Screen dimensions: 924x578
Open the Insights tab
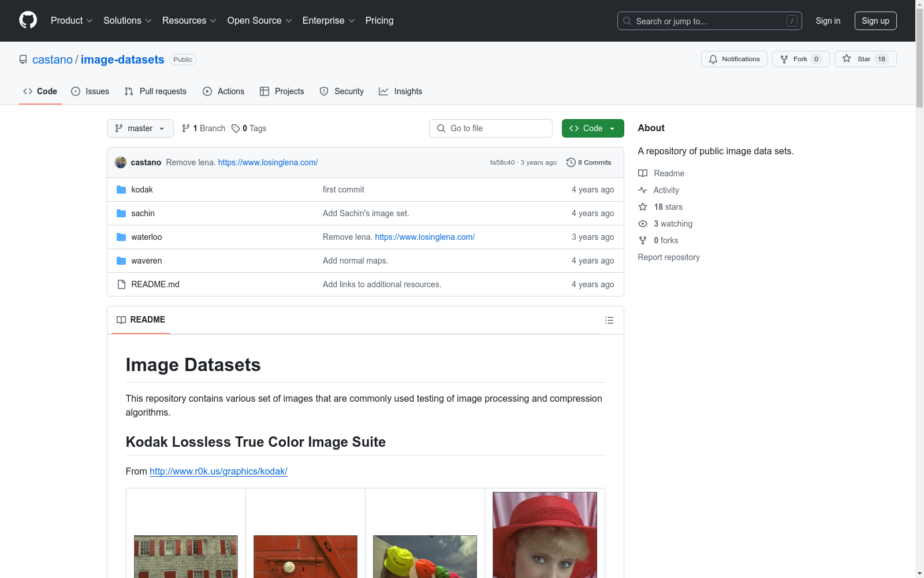point(401,91)
